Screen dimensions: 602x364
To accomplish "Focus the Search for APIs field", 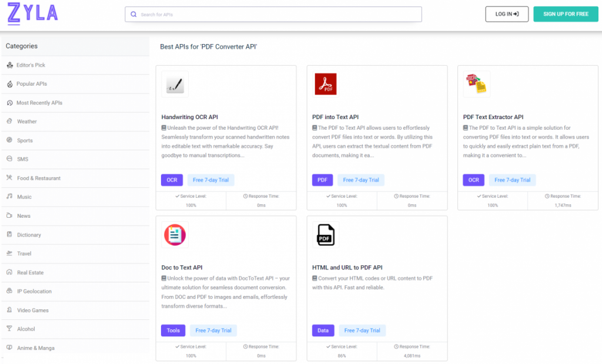I will 273,14.
